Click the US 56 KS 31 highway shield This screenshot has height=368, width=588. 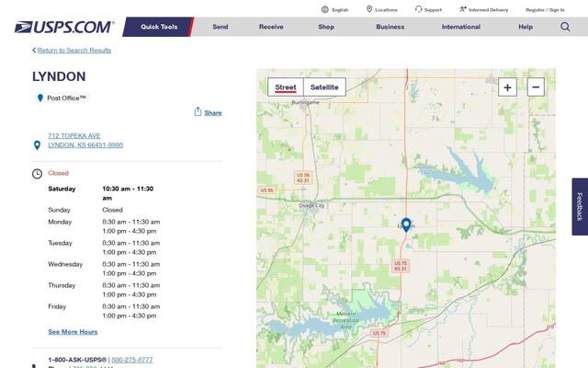303,178
